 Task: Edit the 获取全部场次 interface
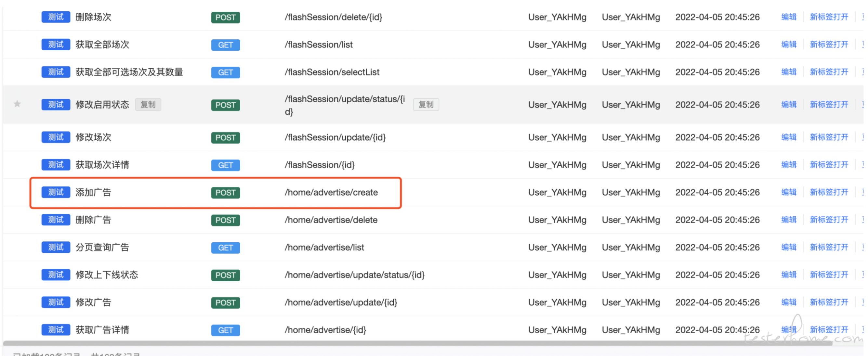pos(789,45)
